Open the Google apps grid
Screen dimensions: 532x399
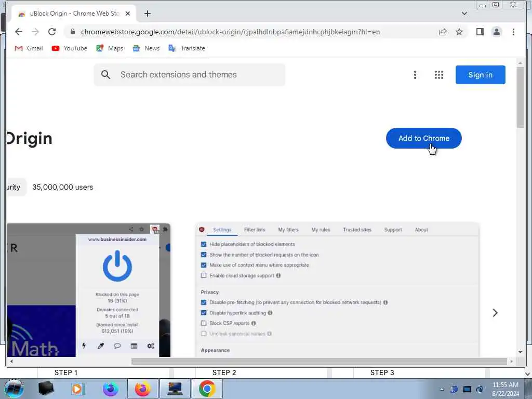438,75
